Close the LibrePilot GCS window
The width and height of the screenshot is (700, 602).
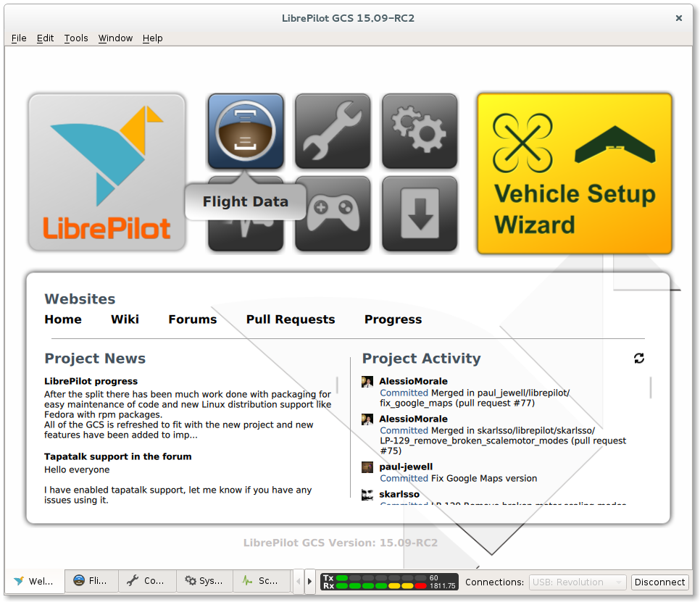678,18
